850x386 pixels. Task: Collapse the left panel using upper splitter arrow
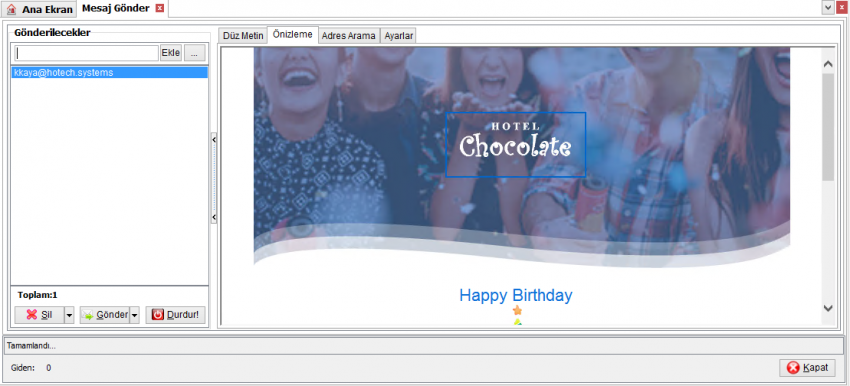[214, 140]
